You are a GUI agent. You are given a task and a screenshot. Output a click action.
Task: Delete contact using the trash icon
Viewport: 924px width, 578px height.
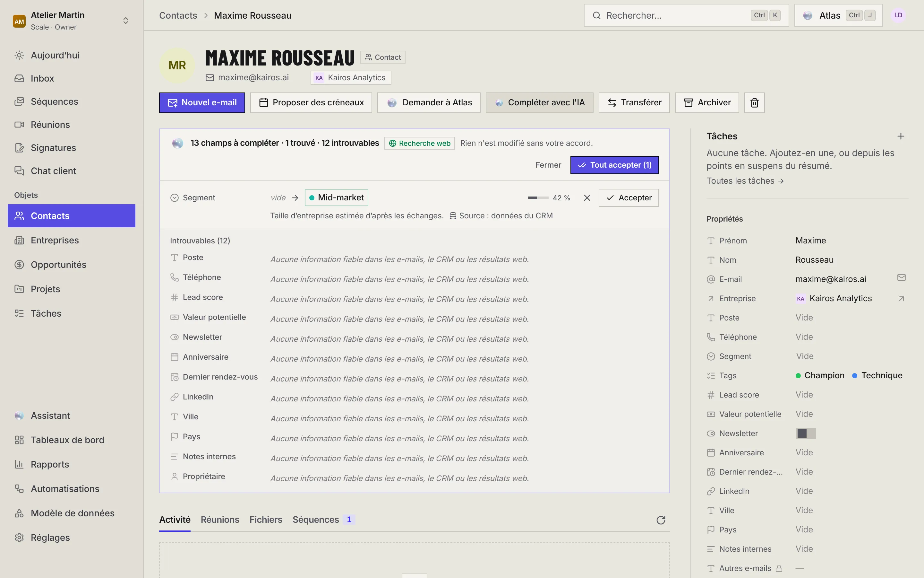(754, 102)
